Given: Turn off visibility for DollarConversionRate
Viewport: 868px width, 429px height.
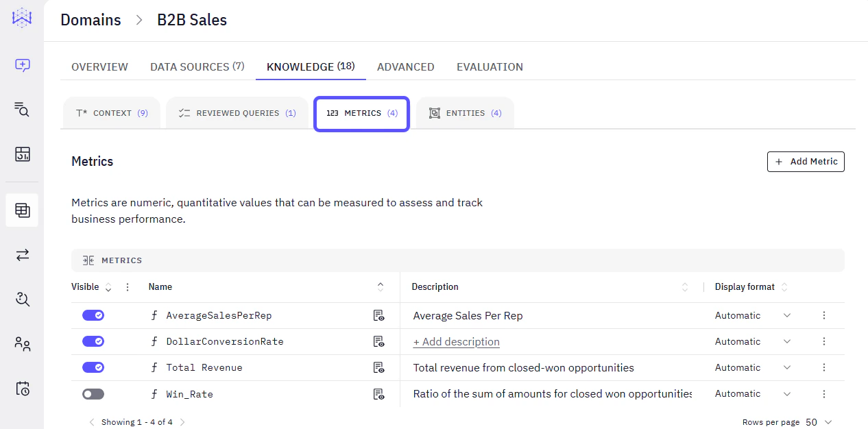Looking at the screenshot, I should [x=93, y=341].
